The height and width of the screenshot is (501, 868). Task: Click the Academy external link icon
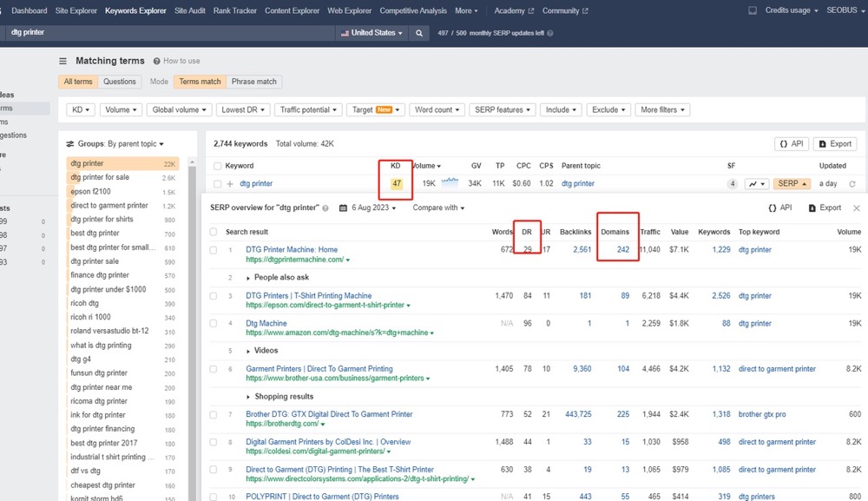pyautogui.click(x=531, y=10)
